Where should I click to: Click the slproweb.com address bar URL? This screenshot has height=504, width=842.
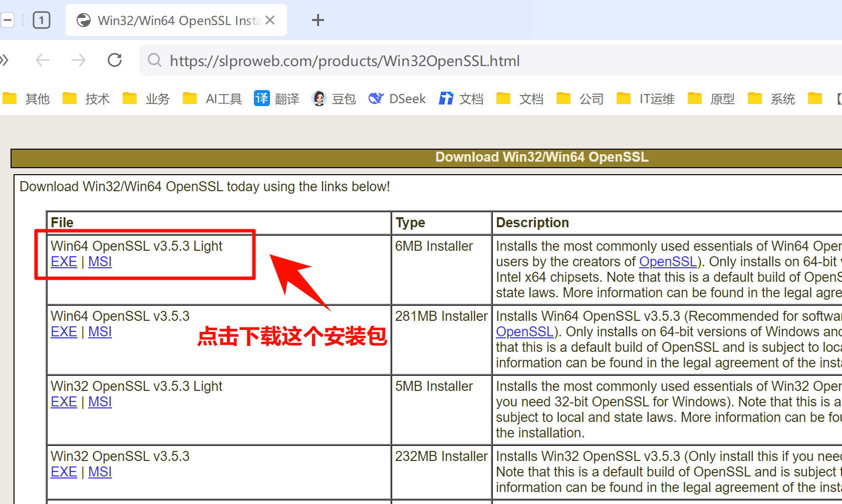pos(345,61)
